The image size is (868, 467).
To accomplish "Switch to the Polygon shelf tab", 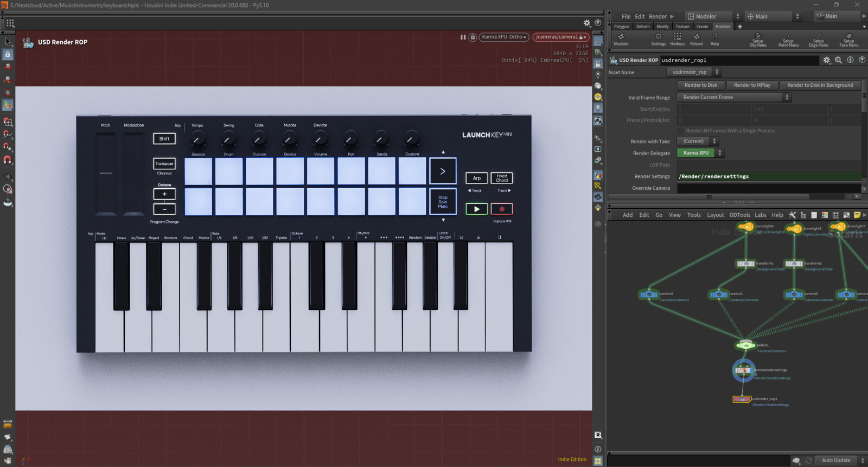I will tap(621, 26).
